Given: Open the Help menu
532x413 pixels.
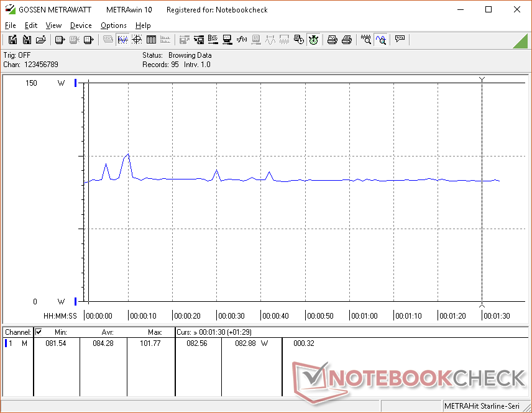Looking at the screenshot, I should click(x=143, y=25).
